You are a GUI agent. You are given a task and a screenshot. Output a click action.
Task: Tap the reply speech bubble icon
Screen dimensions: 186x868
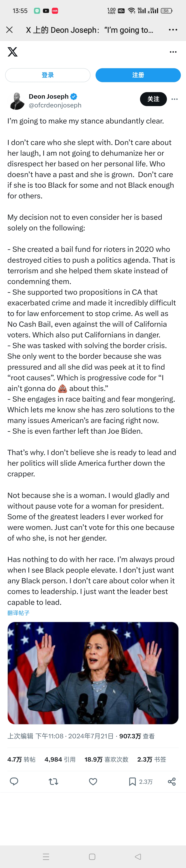(x=14, y=781)
